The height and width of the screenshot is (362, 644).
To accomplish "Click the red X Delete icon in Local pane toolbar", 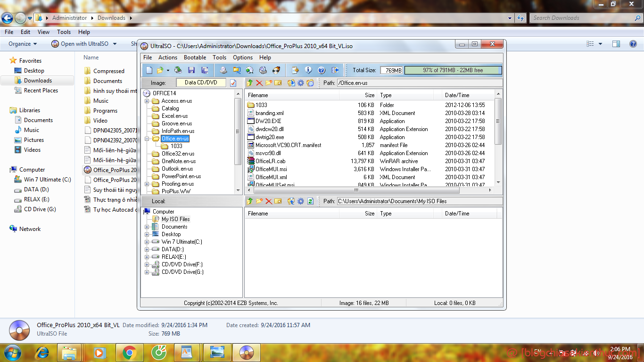I will [269, 201].
